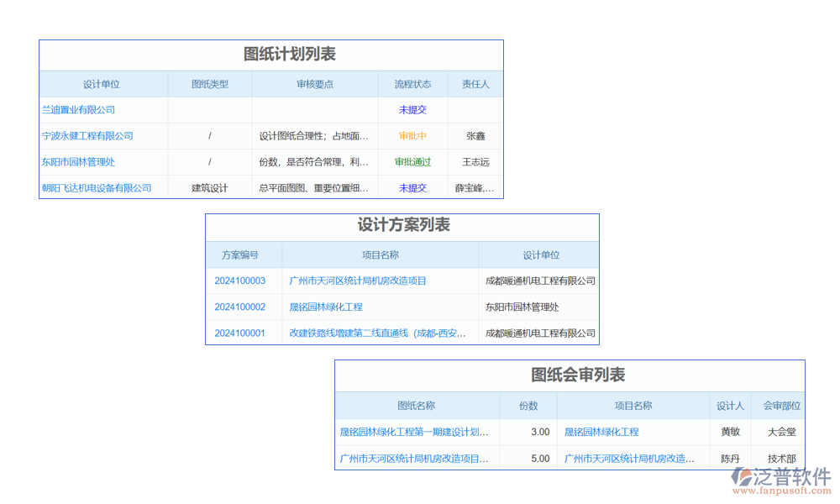Click the 份数 column header
The height and width of the screenshot is (504, 840).
(x=528, y=406)
